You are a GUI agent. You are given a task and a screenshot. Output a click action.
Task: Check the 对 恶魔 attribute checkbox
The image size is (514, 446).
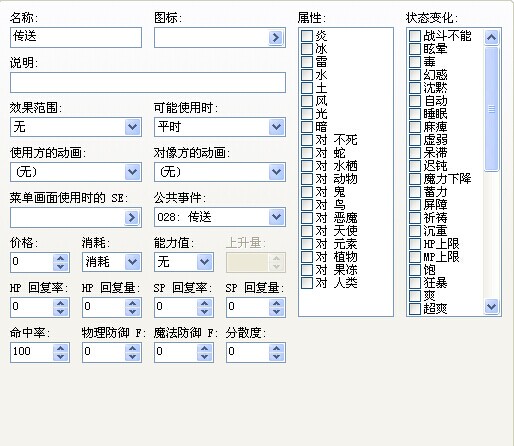(307, 218)
